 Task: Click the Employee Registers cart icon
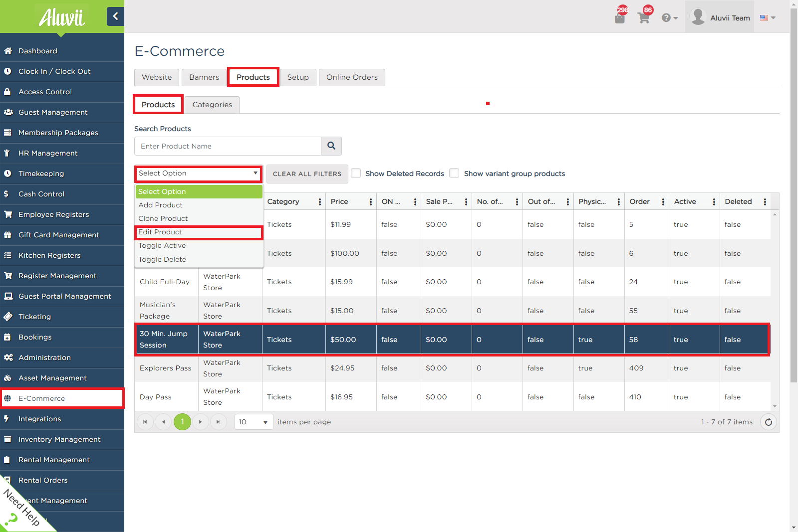pos(8,214)
